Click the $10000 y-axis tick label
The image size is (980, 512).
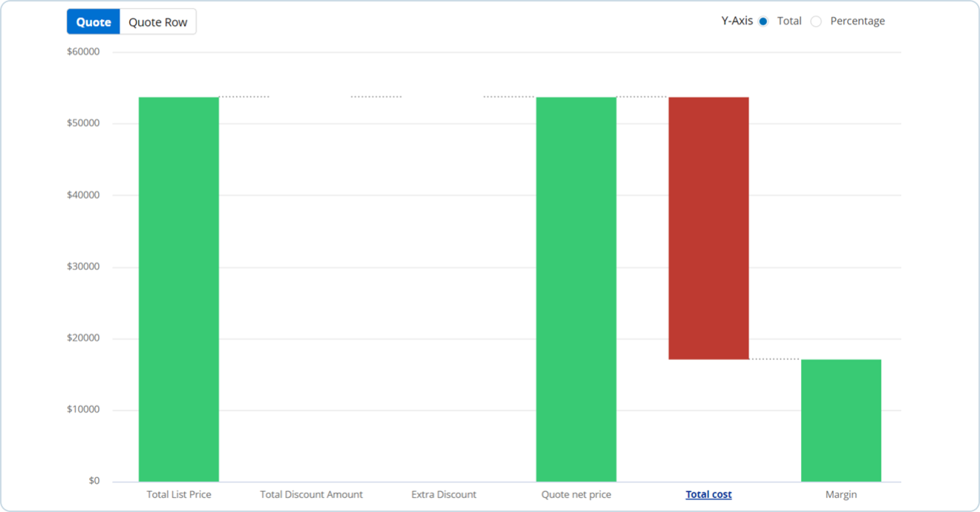coord(83,410)
